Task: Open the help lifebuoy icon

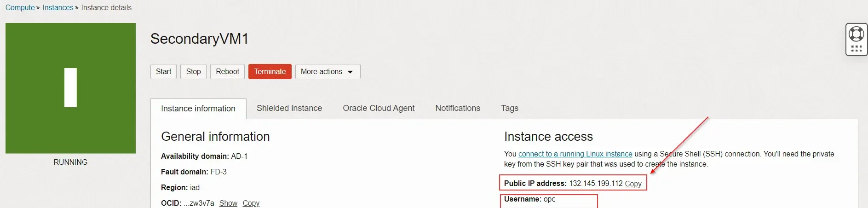Action: tap(856, 34)
